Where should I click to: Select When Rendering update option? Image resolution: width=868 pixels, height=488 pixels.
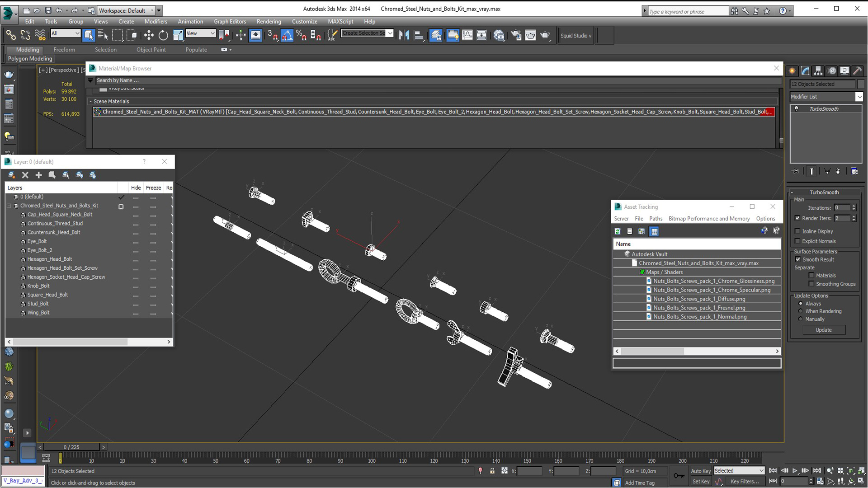click(801, 311)
